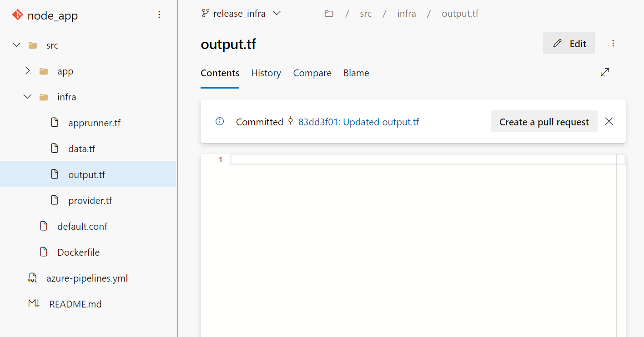Select output.tf in the file tree
644x337 pixels.
[x=88, y=174]
